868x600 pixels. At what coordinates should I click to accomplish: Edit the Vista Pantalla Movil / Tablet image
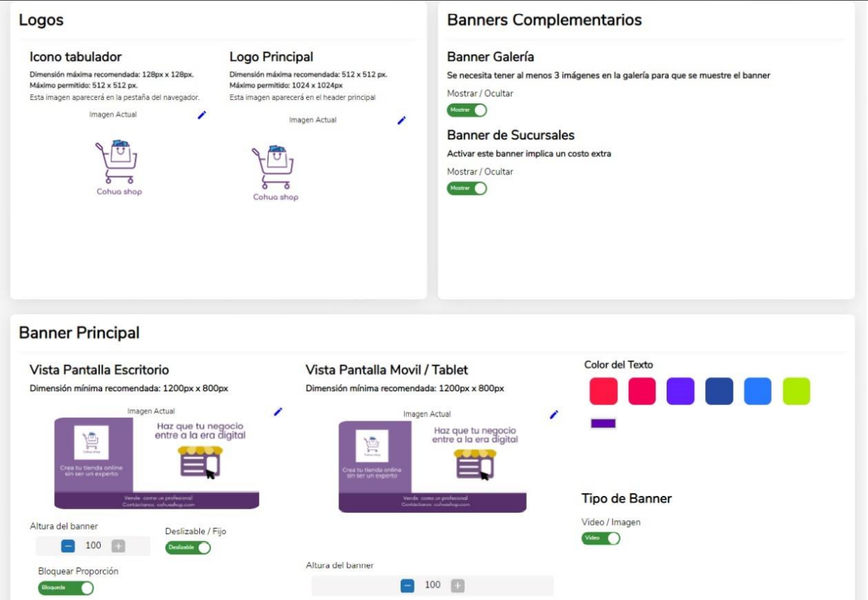pos(554,415)
